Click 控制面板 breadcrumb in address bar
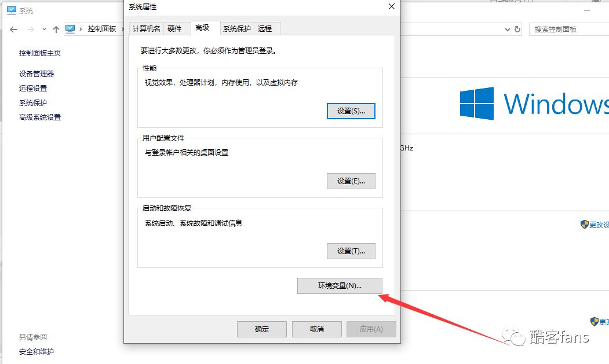This screenshot has height=364, width=609. coord(102,29)
